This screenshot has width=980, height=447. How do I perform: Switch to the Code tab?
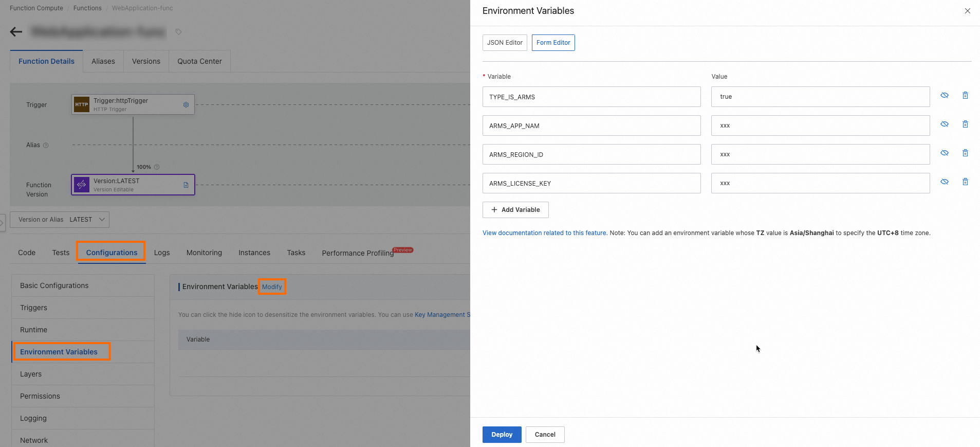27,253
